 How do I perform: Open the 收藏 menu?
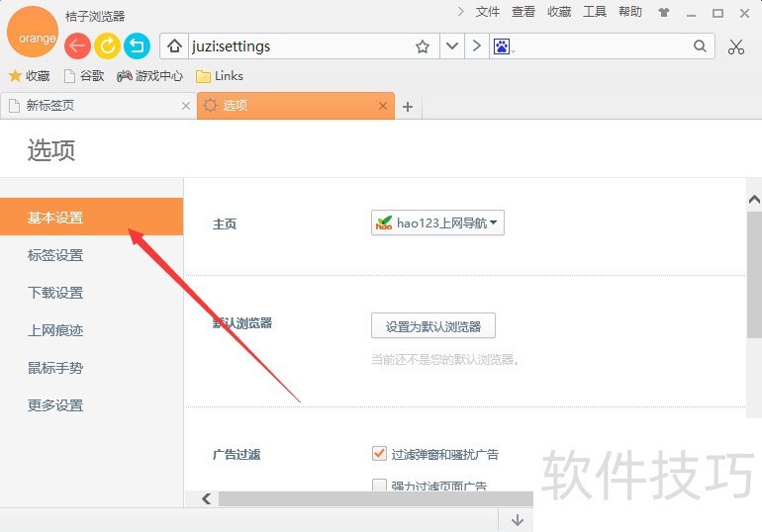click(x=559, y=12)
